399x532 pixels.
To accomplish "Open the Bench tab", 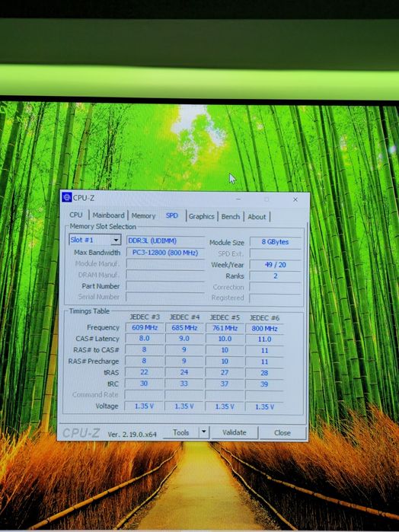I will pyautogui.click(x=231, y=216).
